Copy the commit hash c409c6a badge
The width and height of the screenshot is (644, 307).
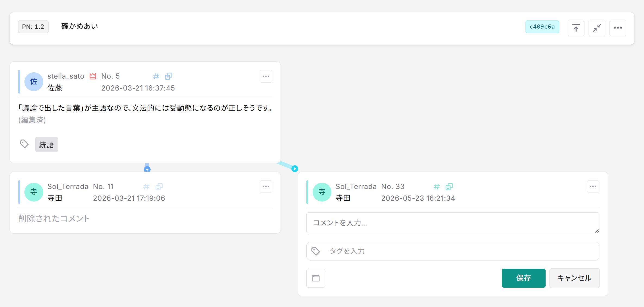[542, 27]
